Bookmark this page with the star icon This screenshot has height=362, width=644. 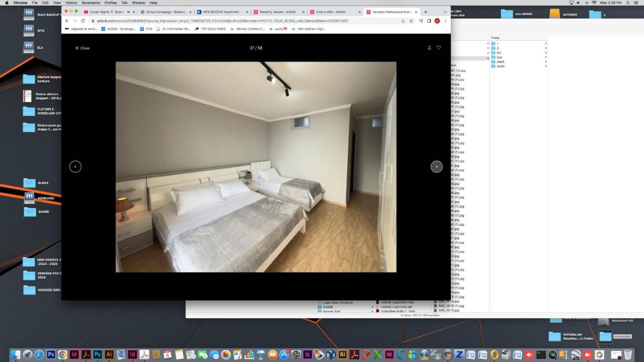pyautogui.click(x=411, y=21)
